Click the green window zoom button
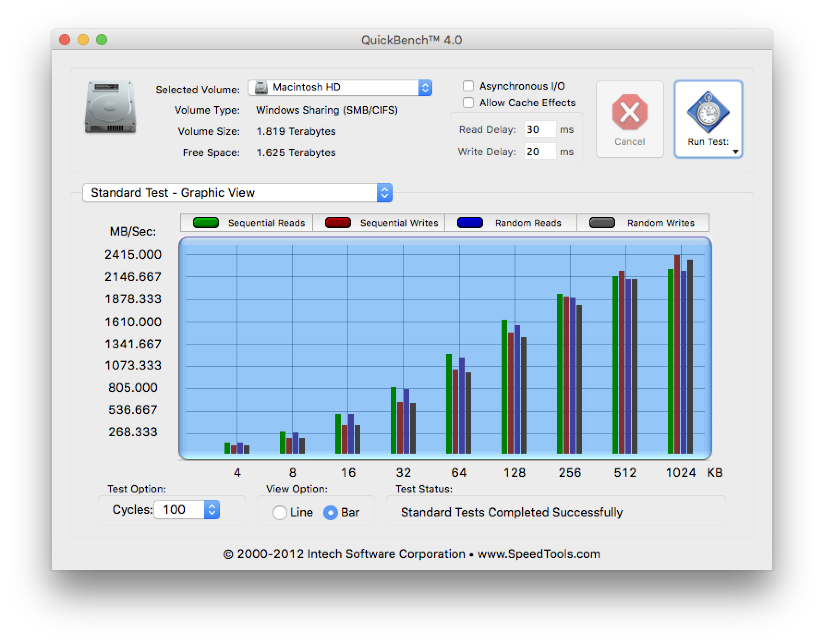Viewport: 824px width, 644px height. (102, 40)
